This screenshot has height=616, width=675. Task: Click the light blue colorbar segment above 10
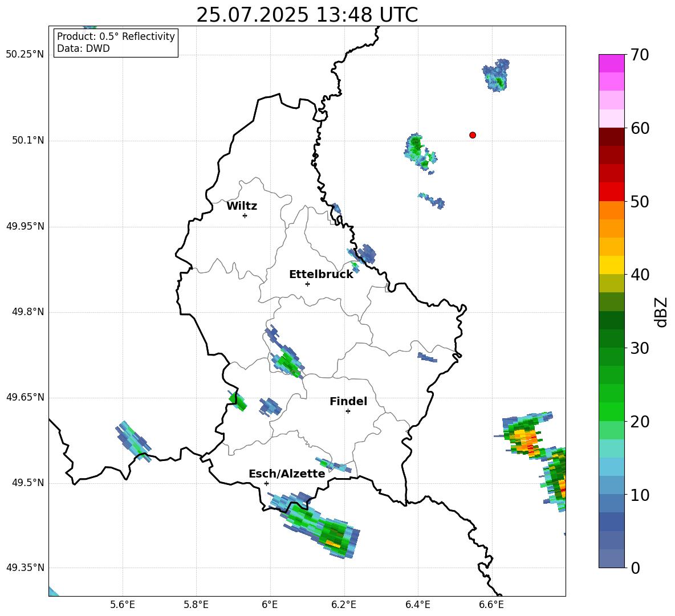(x=611, y=485)
